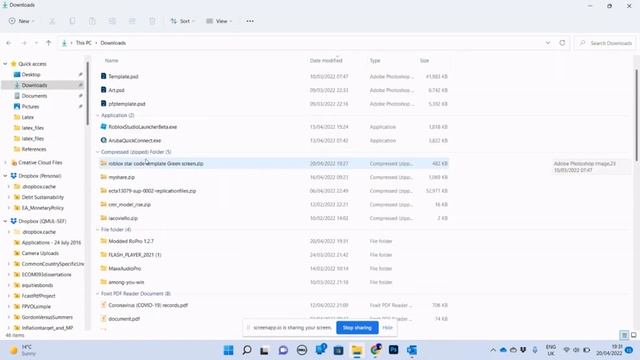Switch to details view layout icon
This screenshot has height=360, width=640.
624,335
